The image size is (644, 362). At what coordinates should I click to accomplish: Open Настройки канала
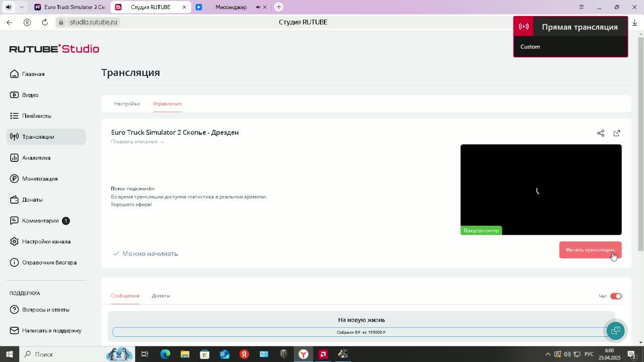(40, 241)
